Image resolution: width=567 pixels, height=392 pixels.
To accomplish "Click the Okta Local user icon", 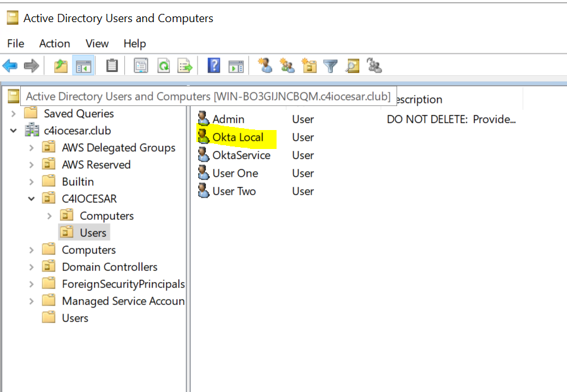I will (x=203, y=136).
